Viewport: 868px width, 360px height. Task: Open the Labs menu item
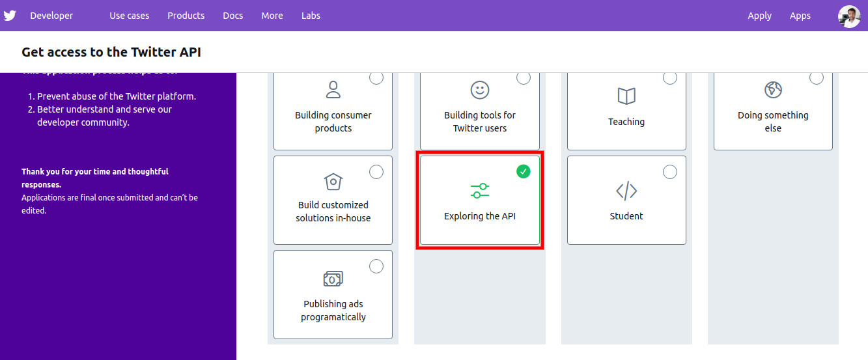tap(311, 16)
